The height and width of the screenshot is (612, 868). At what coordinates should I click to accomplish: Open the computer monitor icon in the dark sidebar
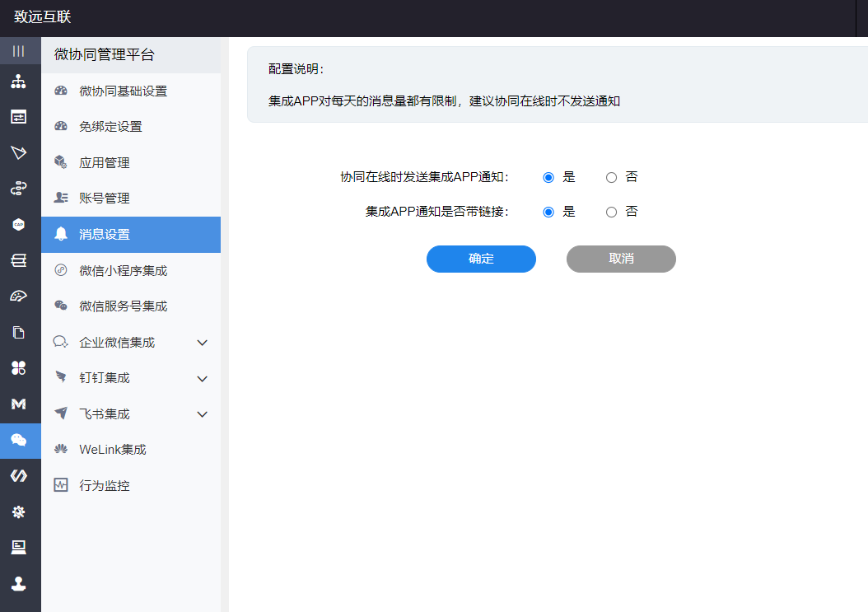[19, 547]
